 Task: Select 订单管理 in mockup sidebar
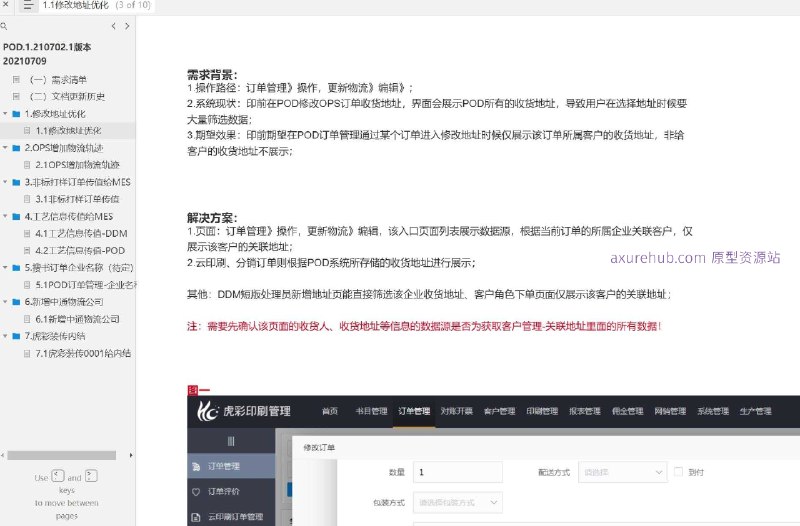click(x=231, y=466)
